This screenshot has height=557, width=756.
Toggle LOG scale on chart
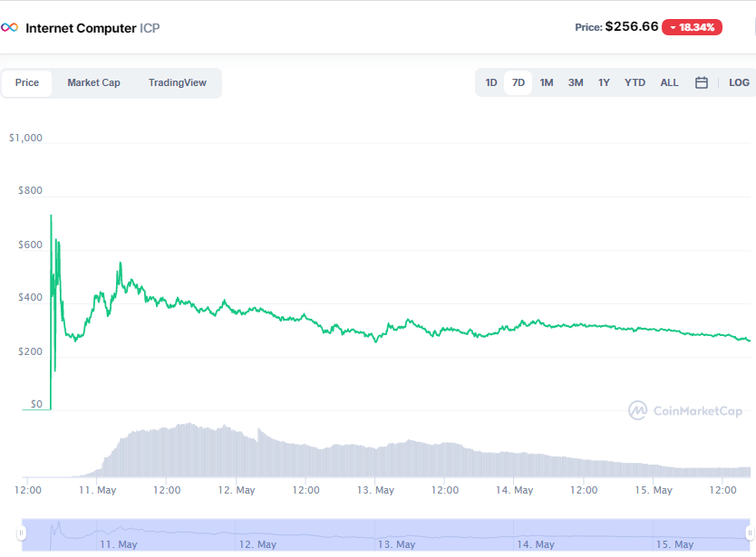coord(739,83)
